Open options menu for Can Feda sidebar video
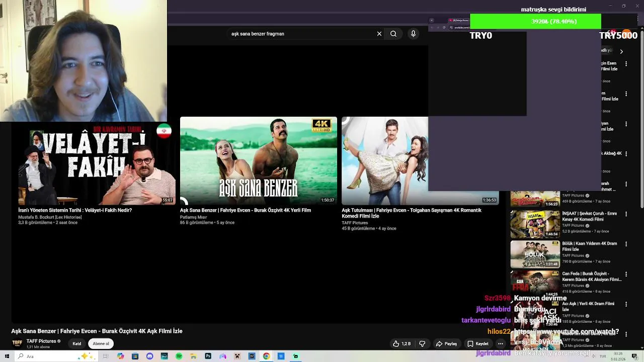This screenshot has width=644, height=362. pos(626,275)
